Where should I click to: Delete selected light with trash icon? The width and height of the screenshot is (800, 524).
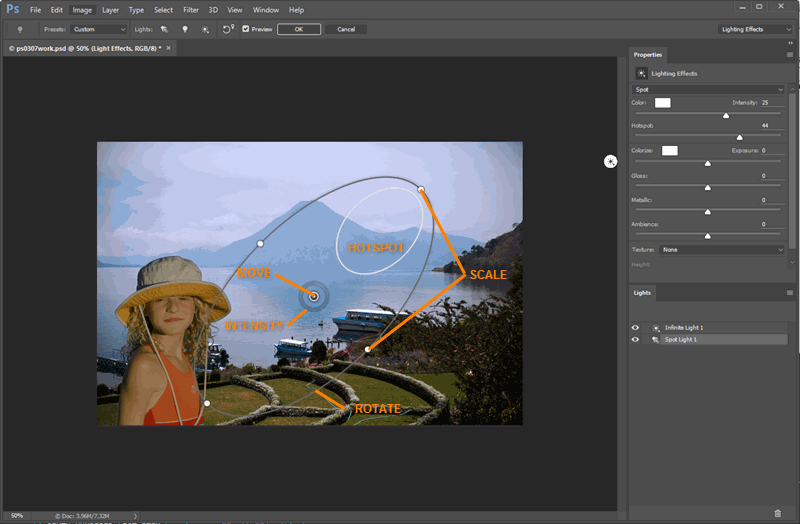778,513
